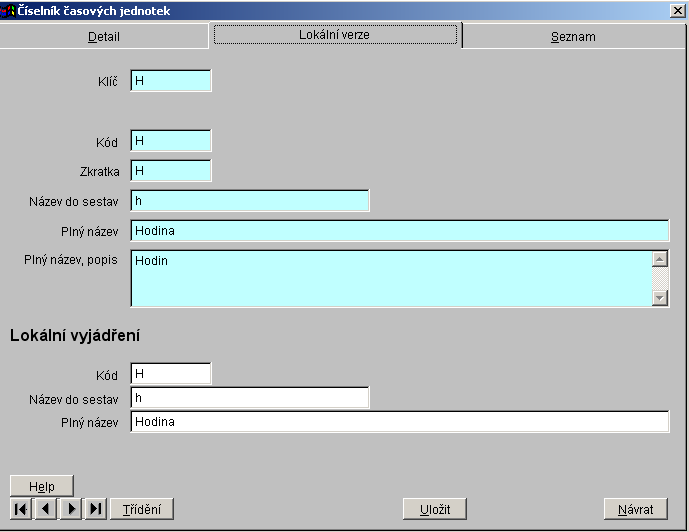Screen dimensions: 689x532
Task: Switch to the Detail tab
Action: coord(104,37)
